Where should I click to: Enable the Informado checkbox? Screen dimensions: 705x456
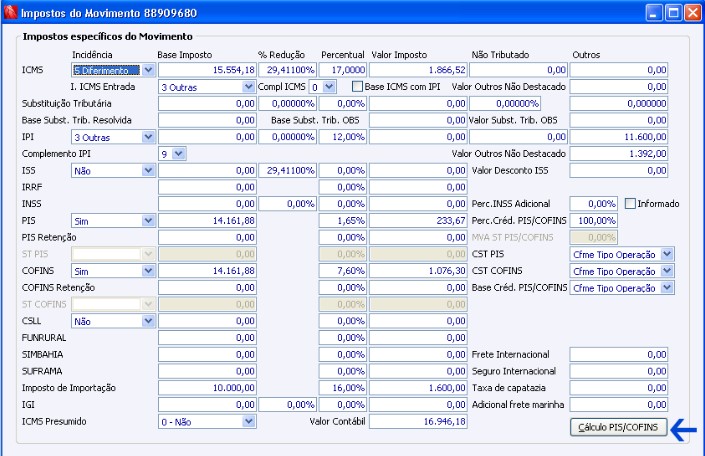click(x=630, y=204)
